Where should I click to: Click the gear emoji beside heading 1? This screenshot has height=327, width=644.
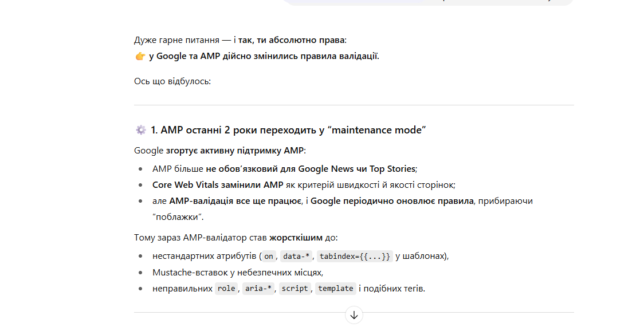[x=140, y=130]
